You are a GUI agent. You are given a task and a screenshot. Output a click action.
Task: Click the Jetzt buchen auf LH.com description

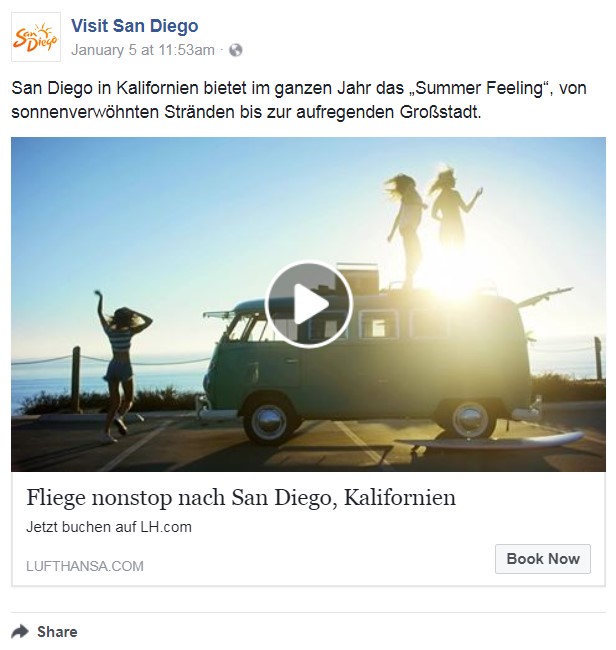click(109, 527)
